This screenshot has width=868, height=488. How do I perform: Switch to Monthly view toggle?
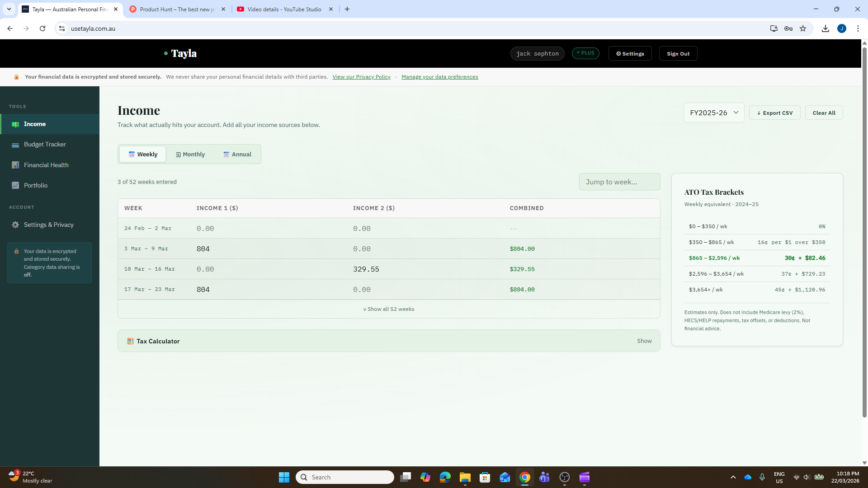[190, 155]
